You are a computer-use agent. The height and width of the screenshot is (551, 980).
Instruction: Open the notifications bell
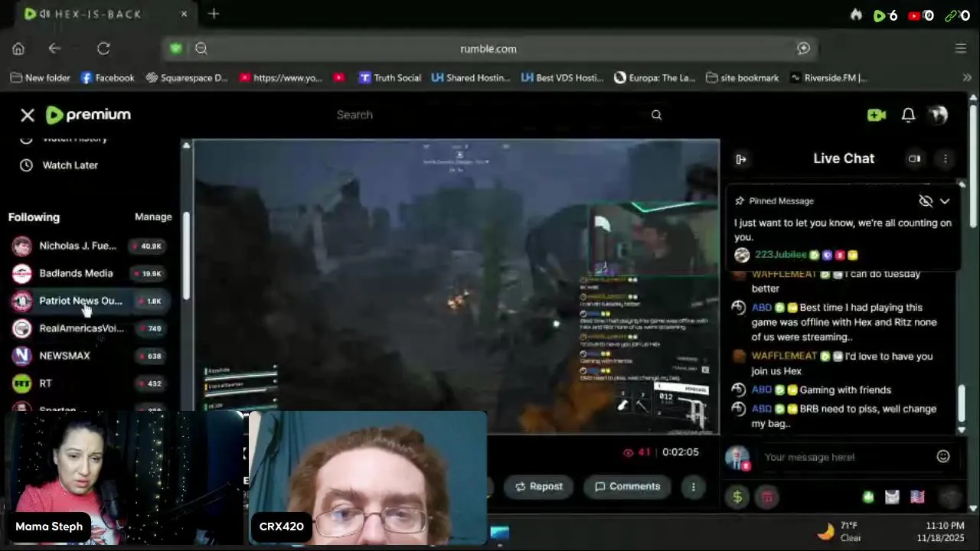[x=908, y=115]
